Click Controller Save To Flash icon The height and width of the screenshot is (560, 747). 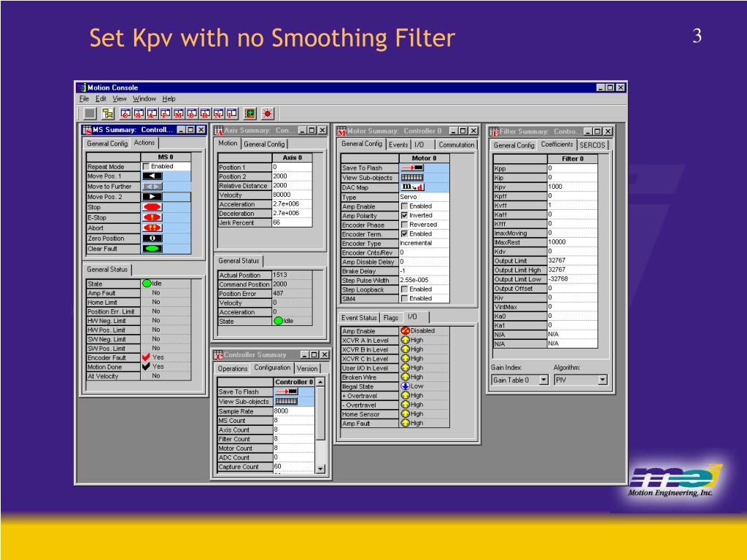coord(286,392)
